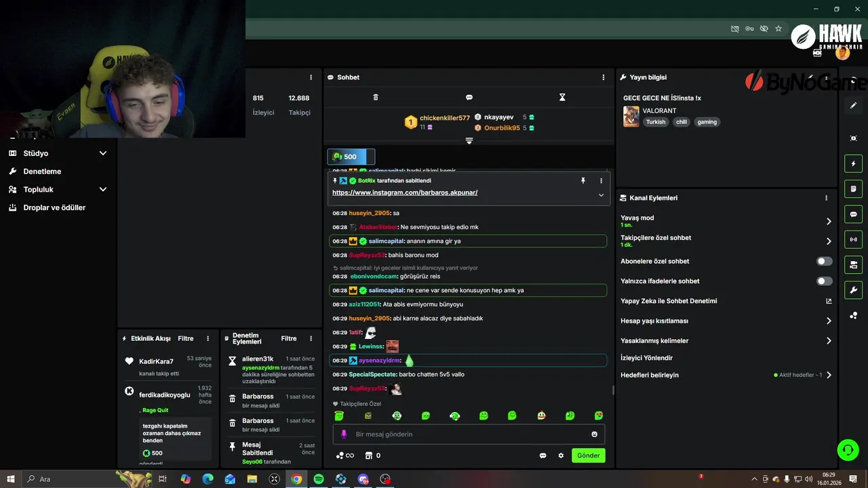The image size is (868, 488).
Task: Toggle chat panel icon in right sidebar
Action: click(x=853, y=214)
